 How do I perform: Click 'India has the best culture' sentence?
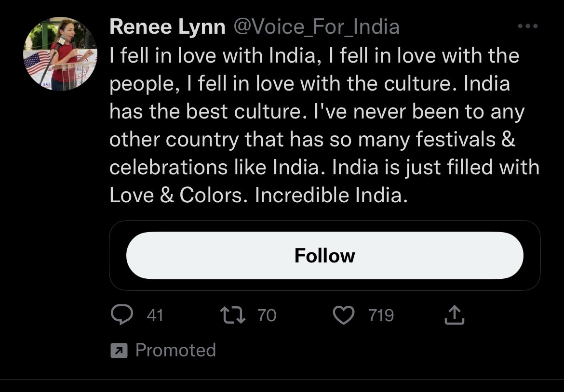tap(309, 97)
